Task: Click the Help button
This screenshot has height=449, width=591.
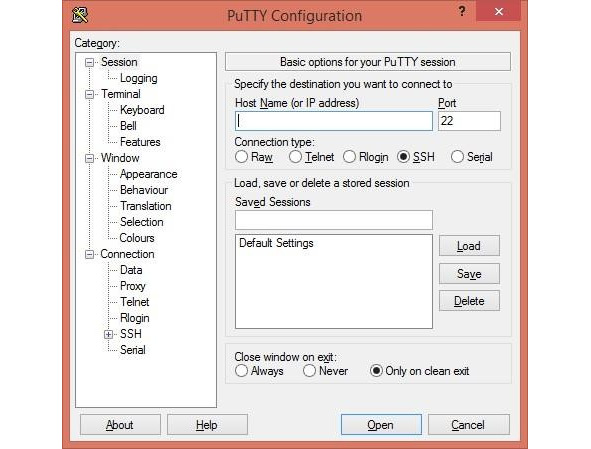Action: pos(207,425)
